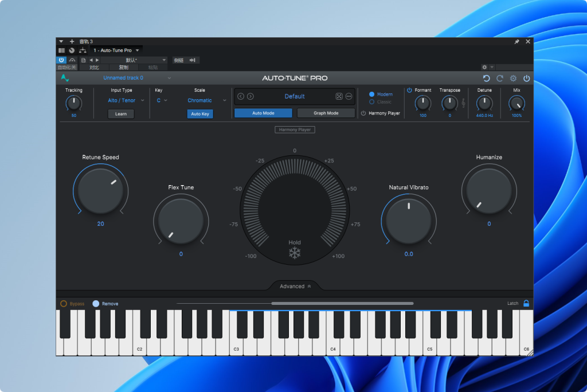The height and width of the screenshot is (392, 587).
Task: Click the Mix knob
Action: tap(516, 103)
